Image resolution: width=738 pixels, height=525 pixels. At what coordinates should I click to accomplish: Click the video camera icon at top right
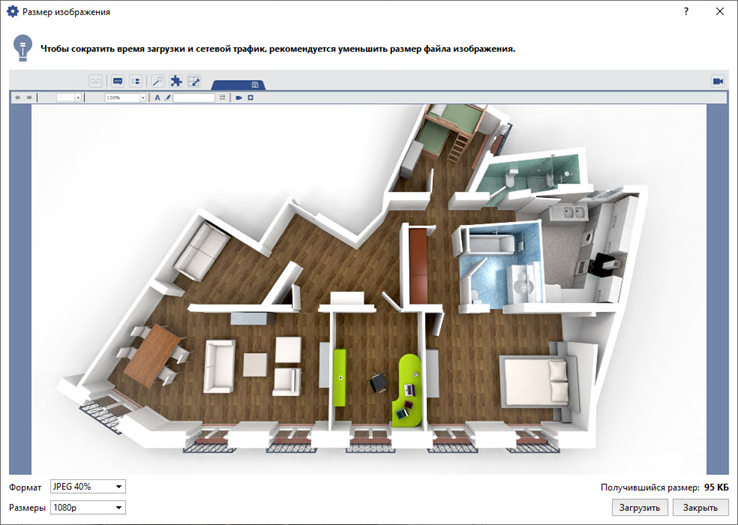(x=717, y=81)
